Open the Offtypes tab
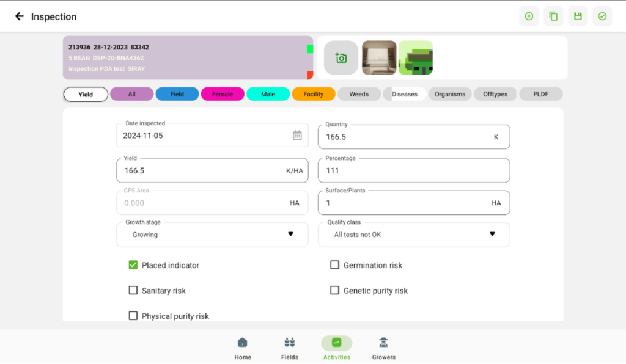 [x=495, y=95]
